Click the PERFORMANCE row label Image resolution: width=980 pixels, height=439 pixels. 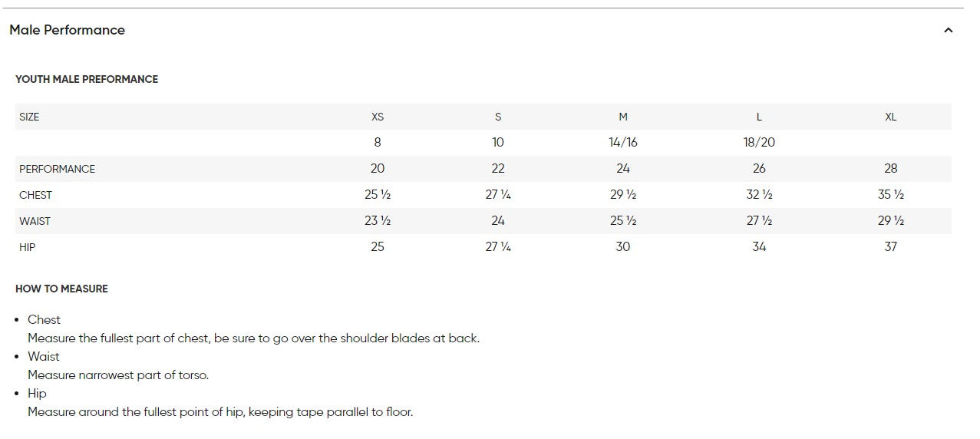coord(58,169)
